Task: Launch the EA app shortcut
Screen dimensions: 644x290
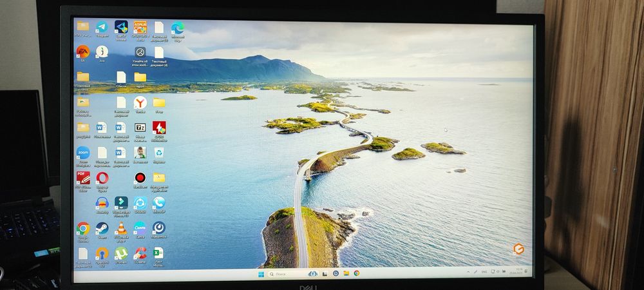Action: click(x=82, y=52)
